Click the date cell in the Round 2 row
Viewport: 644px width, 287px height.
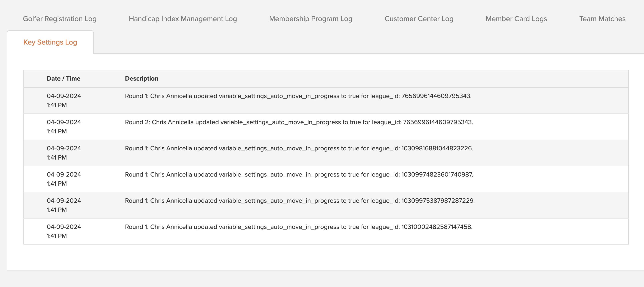pos(64,127)
